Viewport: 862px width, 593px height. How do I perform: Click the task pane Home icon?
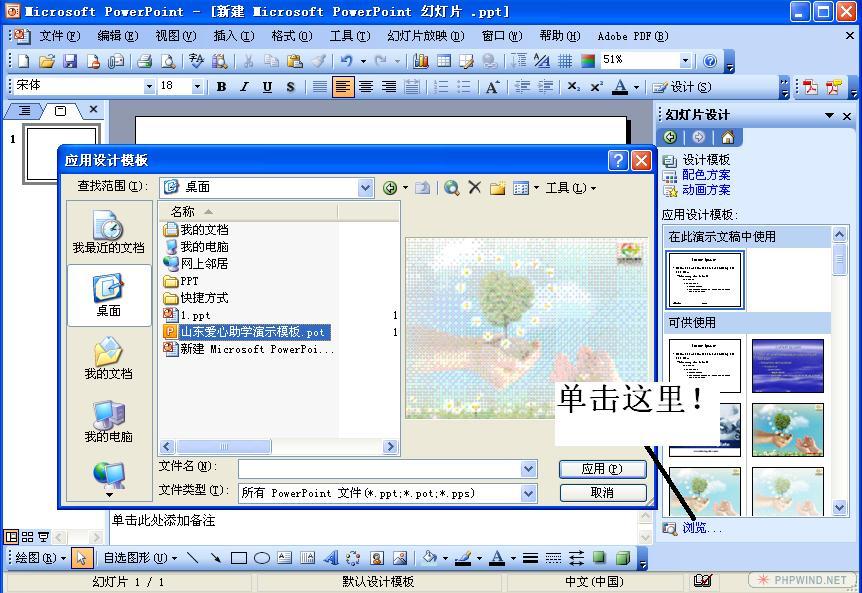pyautogui.click(x=728, y=137)
